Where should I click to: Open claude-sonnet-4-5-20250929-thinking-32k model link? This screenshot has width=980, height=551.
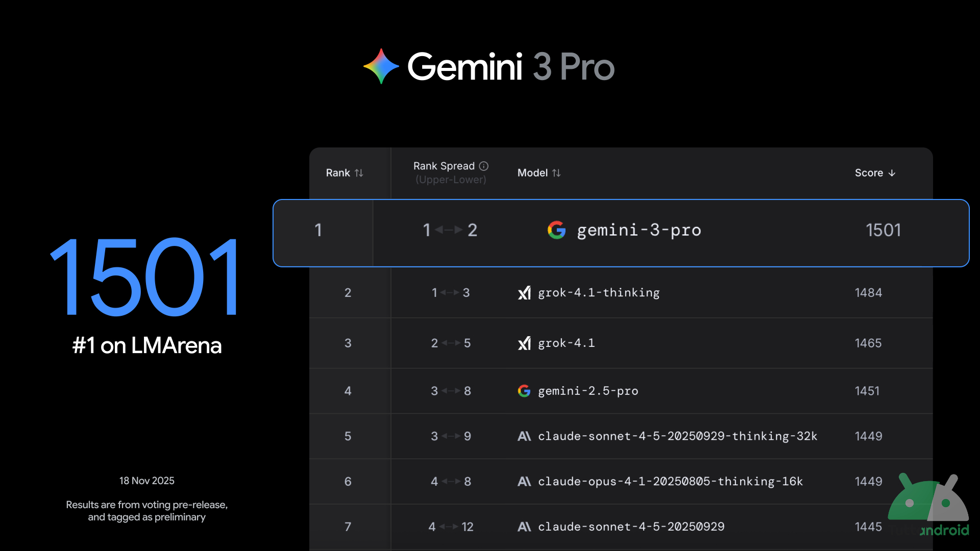pos(677,436)
